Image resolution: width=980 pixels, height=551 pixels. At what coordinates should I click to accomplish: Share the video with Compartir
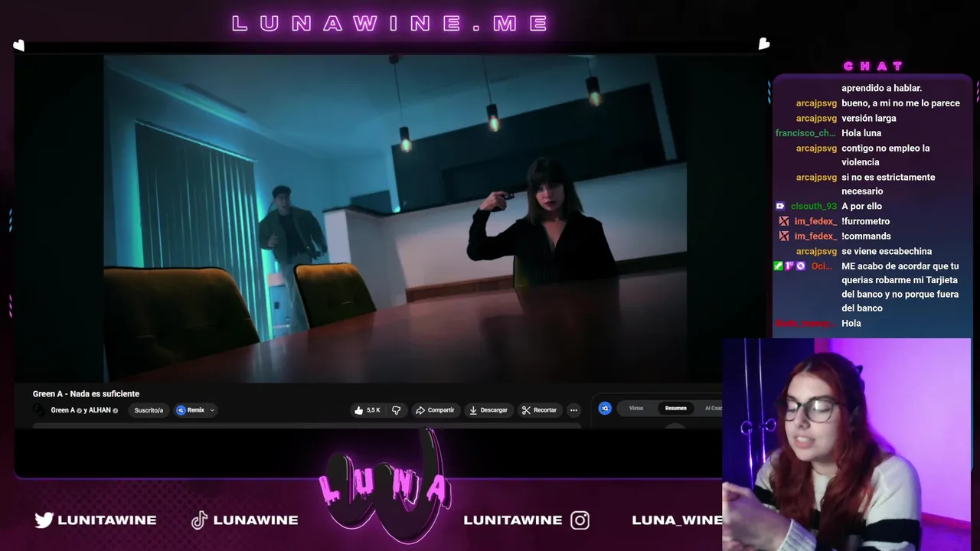click(435, 410)
